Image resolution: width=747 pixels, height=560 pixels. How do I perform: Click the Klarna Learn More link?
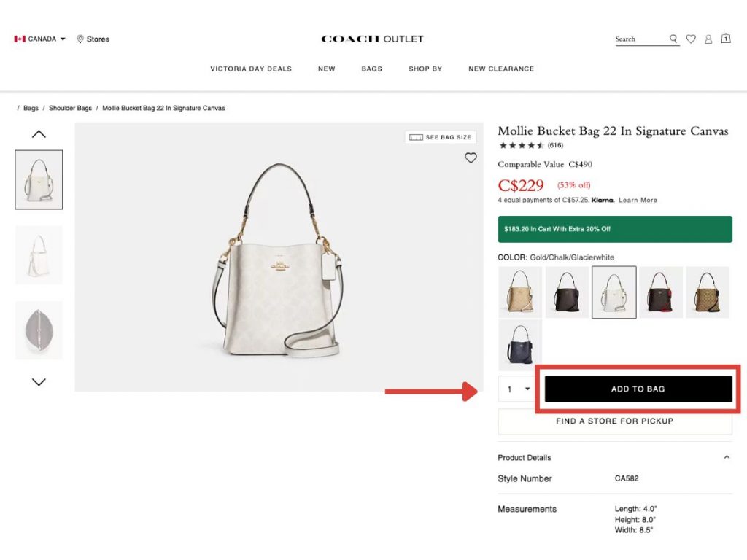[638, 201]
